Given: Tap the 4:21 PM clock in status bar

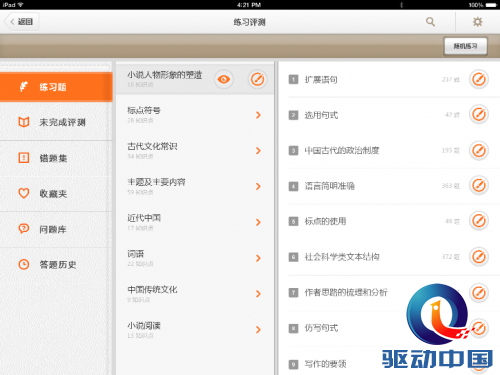Looking at the screenshot, I should [249, 5].
